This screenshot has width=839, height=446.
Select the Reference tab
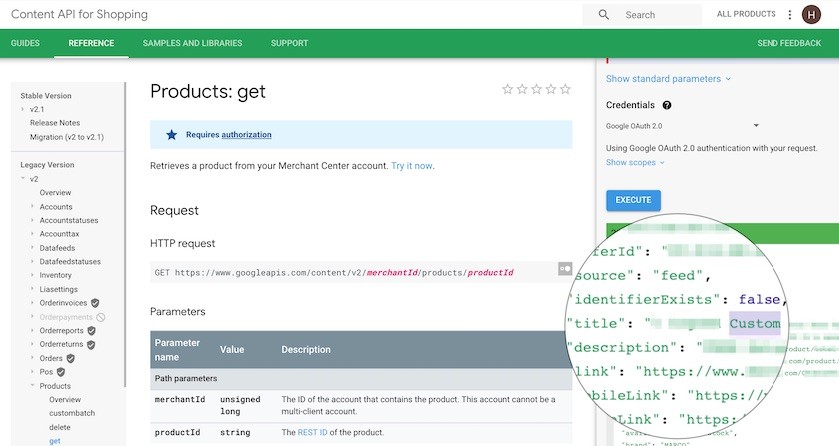pos(91,43)
